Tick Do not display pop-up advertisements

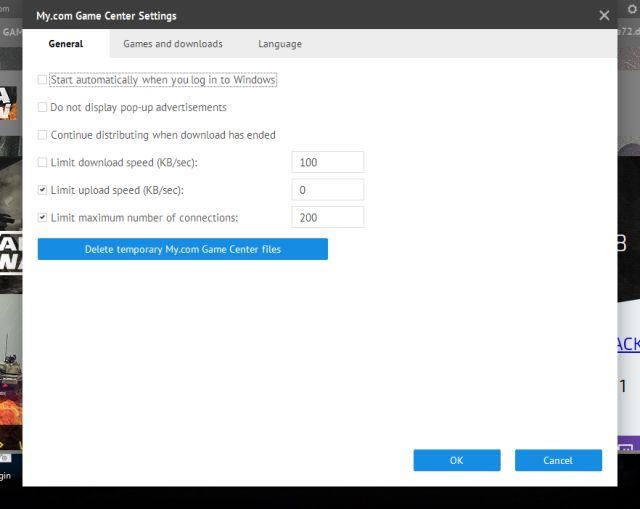42,107
